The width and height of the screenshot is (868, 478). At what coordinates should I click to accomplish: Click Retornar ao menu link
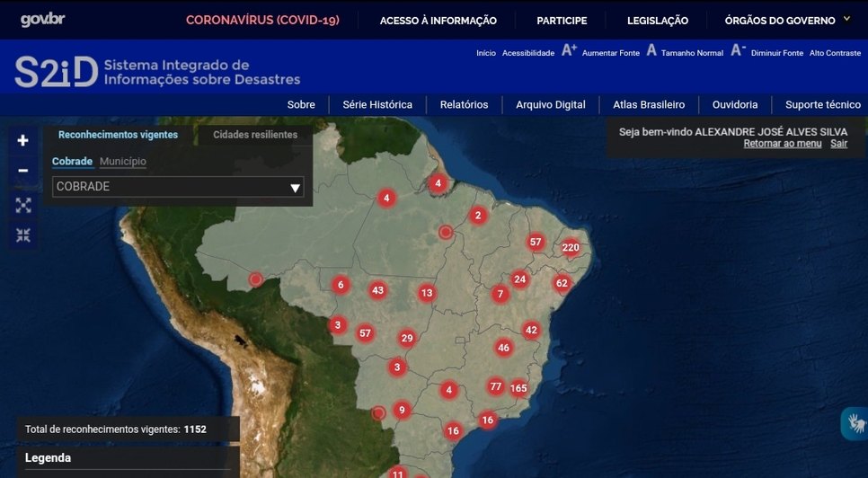[783, 144]
